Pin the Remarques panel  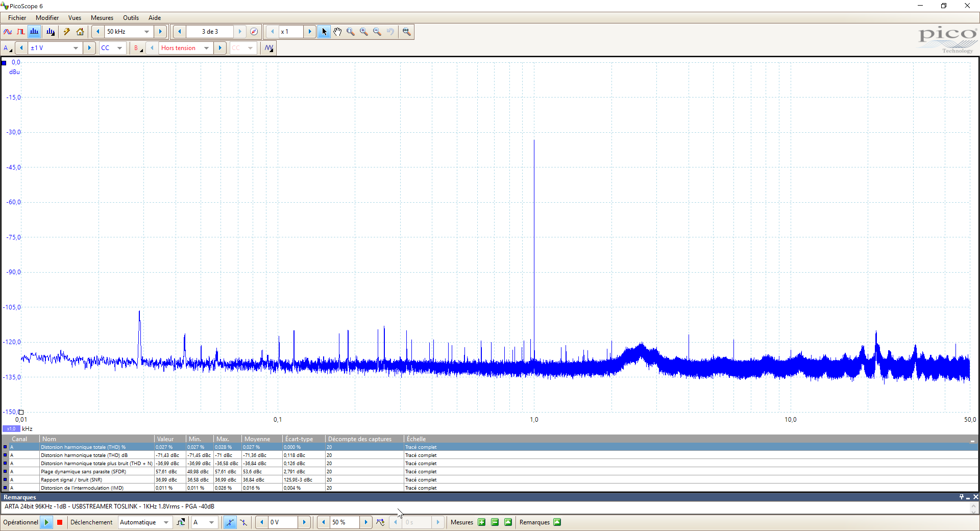tap(962, 497)
